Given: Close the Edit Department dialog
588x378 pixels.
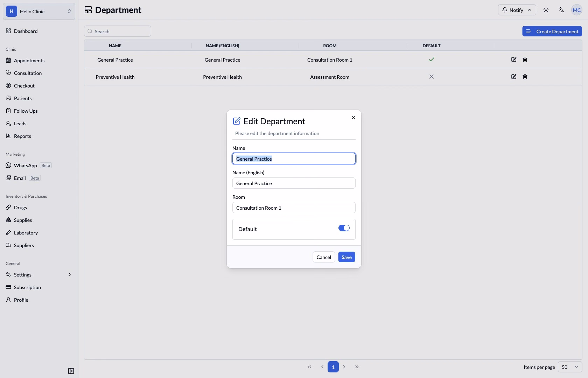Looking at the screenshot, I should [353, 118].
